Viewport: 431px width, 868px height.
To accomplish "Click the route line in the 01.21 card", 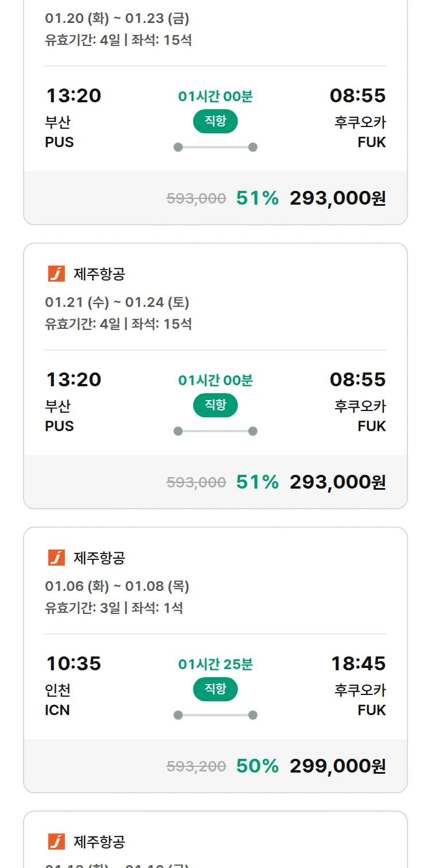I will click(215, 431).
